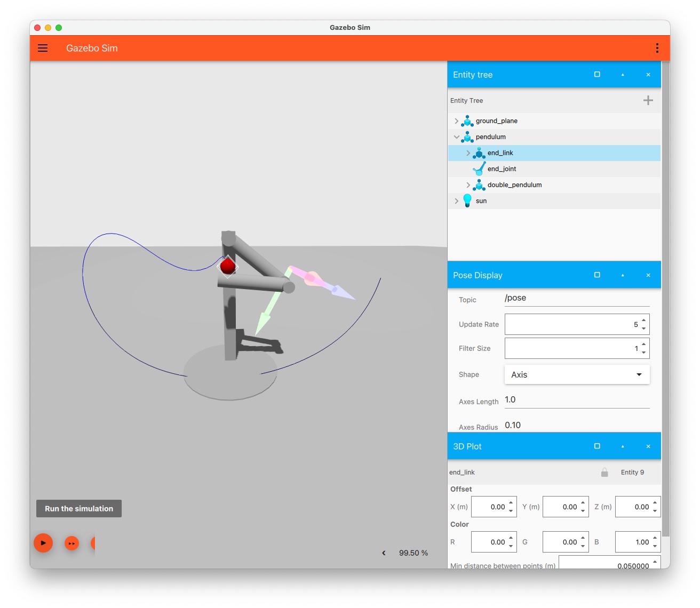Increase Update Rate using the up stepper arrow

pos(643,321)
